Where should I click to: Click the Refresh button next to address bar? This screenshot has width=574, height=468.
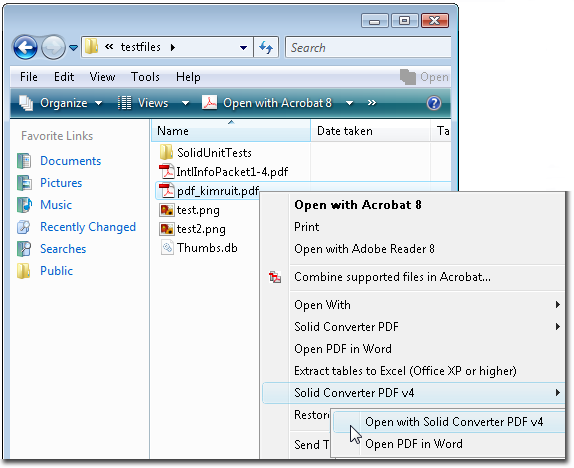tap(266, 47)
